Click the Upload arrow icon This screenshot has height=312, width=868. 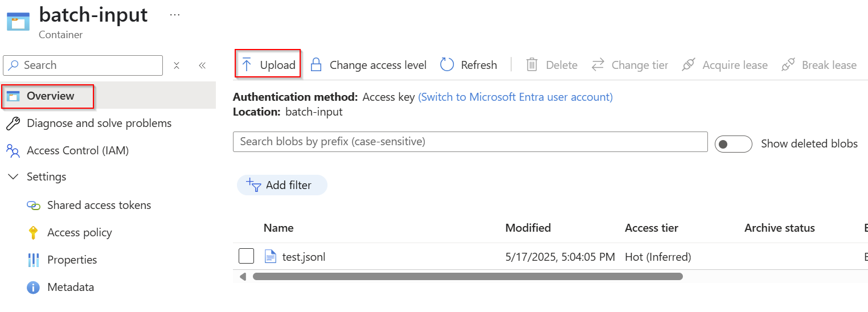pos(247,65)
